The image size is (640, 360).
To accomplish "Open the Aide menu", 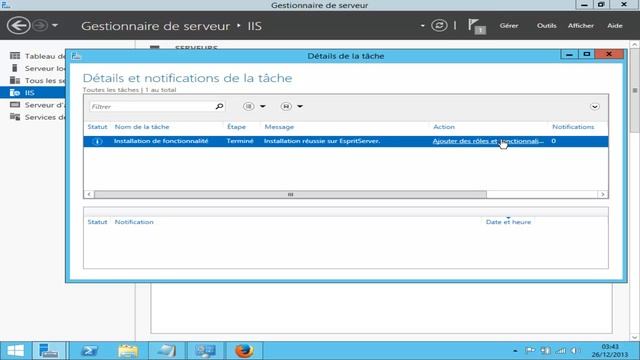I will click(615, 25).
